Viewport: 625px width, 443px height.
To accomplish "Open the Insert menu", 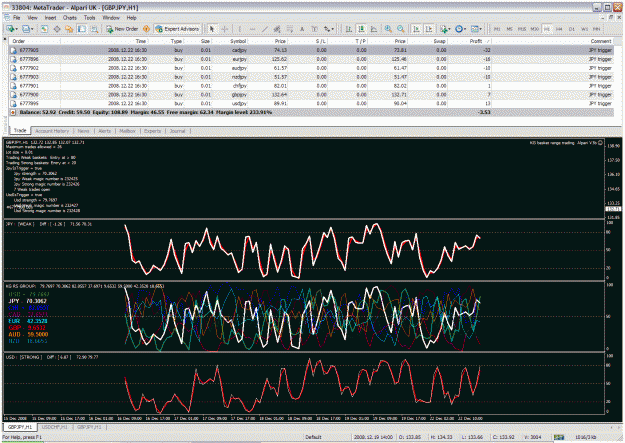I will [x=50, y=18].
